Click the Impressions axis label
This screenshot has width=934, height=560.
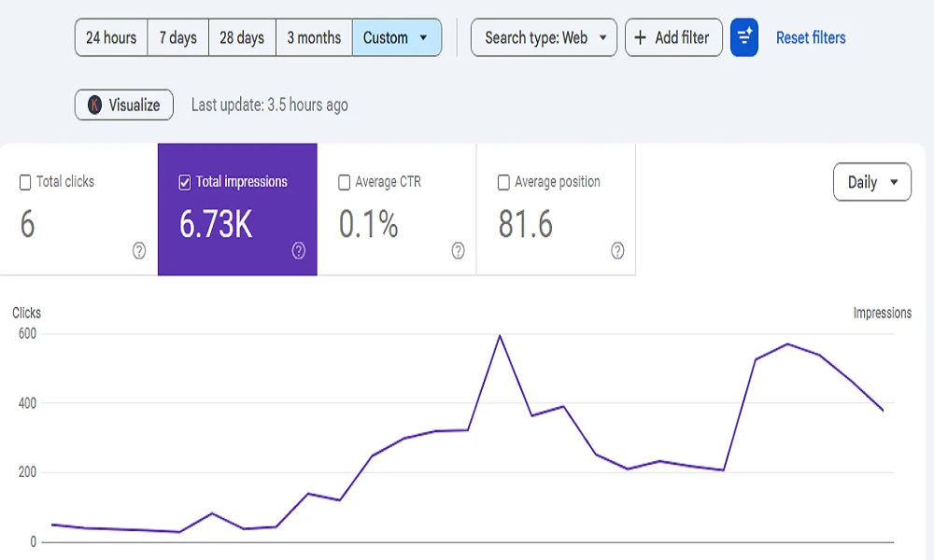(883, 313)
